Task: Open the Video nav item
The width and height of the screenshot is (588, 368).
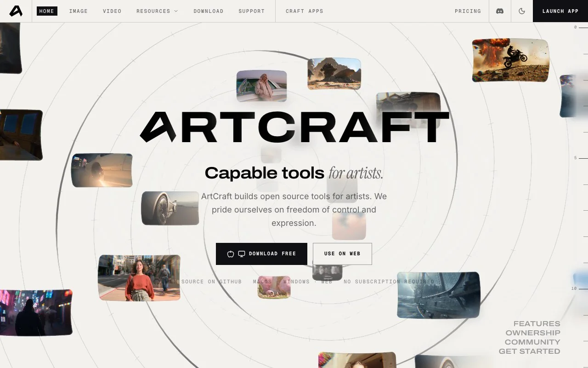Action: click(112, 11)
